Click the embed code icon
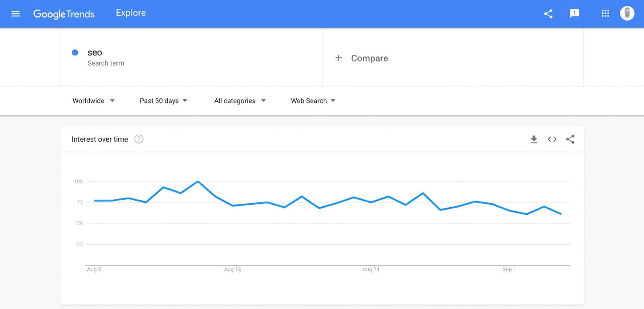The width and height of the screenshot is (644, 309). click(x=552, y=139)
